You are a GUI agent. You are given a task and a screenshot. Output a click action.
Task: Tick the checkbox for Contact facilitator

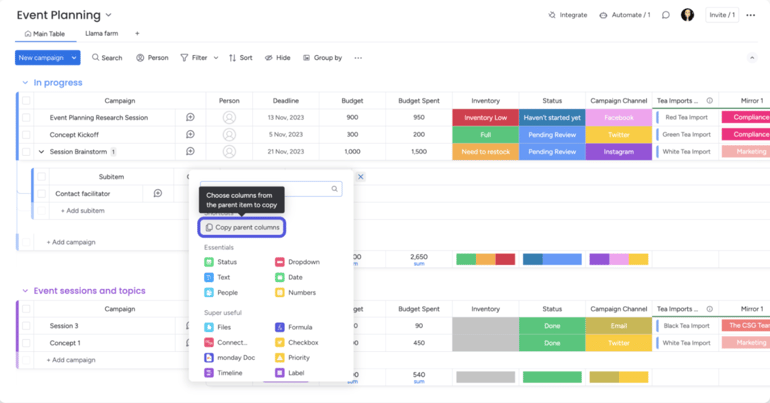pos(42,194)
